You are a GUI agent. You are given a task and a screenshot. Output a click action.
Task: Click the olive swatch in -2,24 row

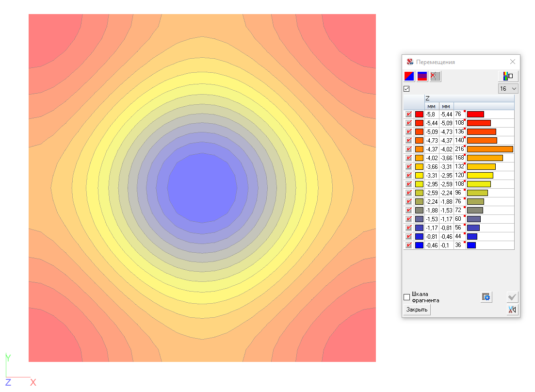(419, 202)
